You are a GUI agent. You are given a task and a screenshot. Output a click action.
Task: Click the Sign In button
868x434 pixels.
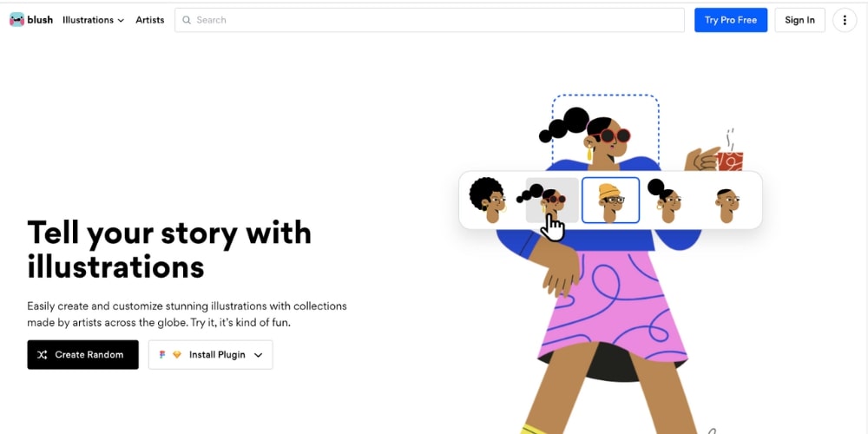pyautogui.click(x=800, y=20)
